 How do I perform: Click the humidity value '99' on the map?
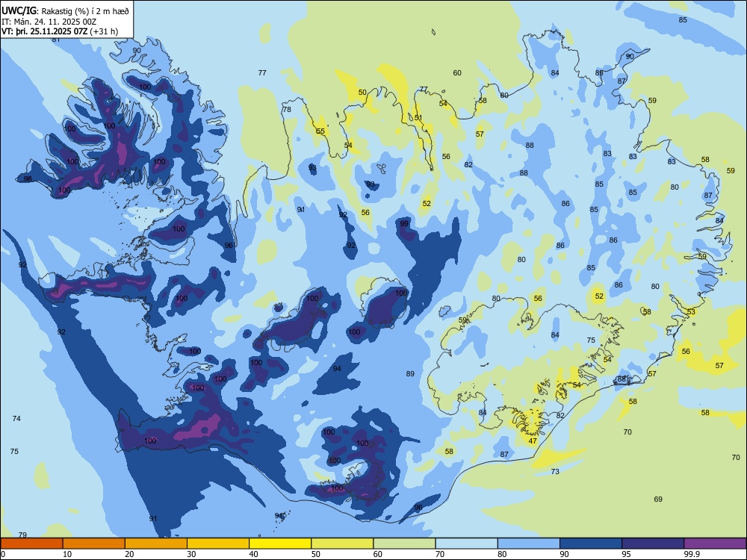tap(404, 223)
